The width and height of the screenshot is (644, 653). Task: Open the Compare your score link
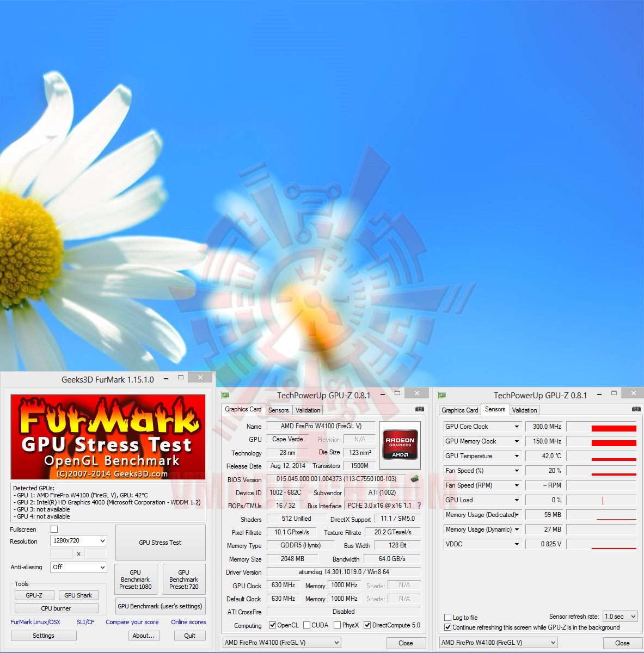(132, 622)
